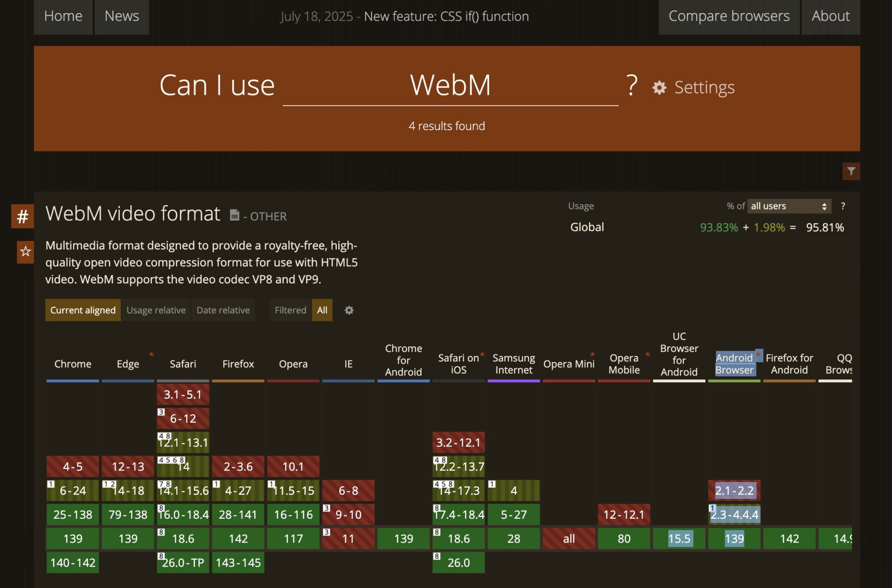
Task: Select Safari 12.1-13.1 cell
Action: click(183, 443)
